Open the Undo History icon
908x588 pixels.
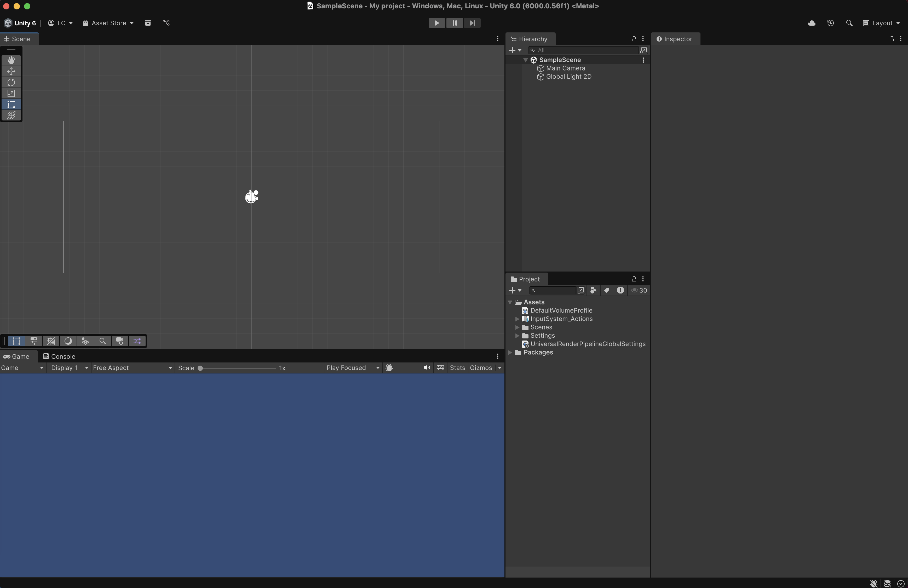(830, 23)
